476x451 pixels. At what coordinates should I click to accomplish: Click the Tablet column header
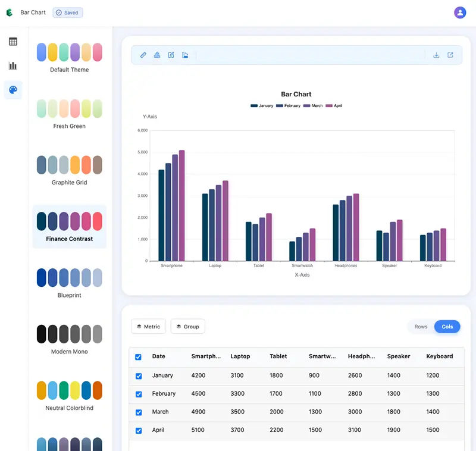(x=278, y=356)
